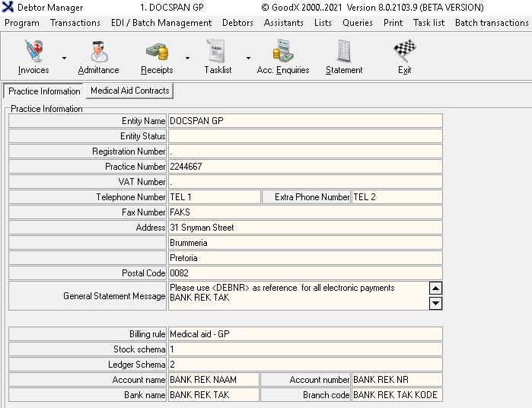Click the Acc. Enquiries icon
Screen dimensions: 532x408
pyautogui.click(x=283, y=53)
